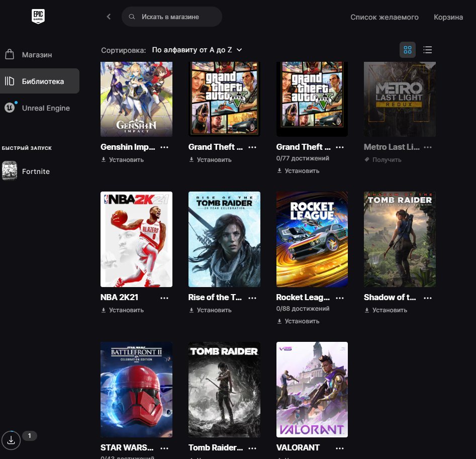Click the NBA 2K21 title
Viewport: 476px width, 459px height.
point(119,297)
